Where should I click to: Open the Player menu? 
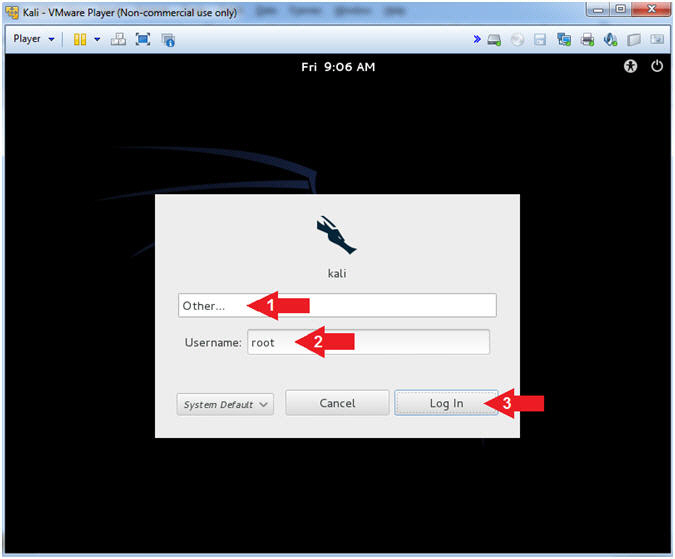click(34, 39)
